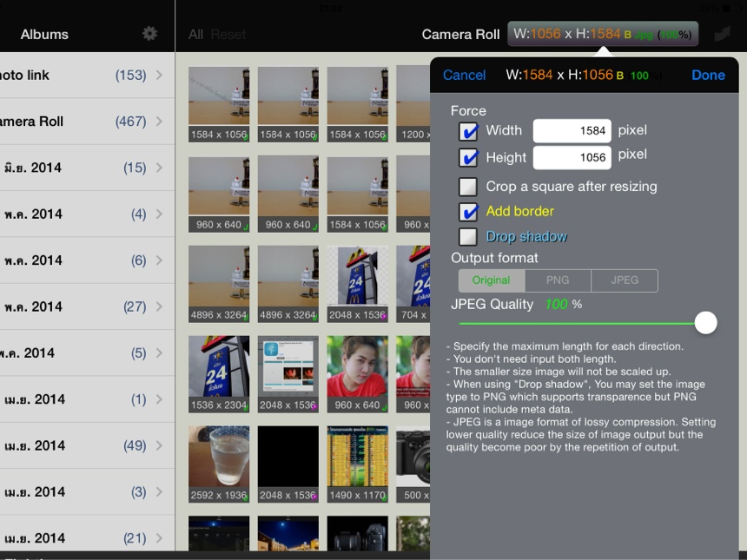Image resolution: width=747 pixels, height=560 pixels.
Task: Expand the album with 5 photos
Action: [87, 352]
